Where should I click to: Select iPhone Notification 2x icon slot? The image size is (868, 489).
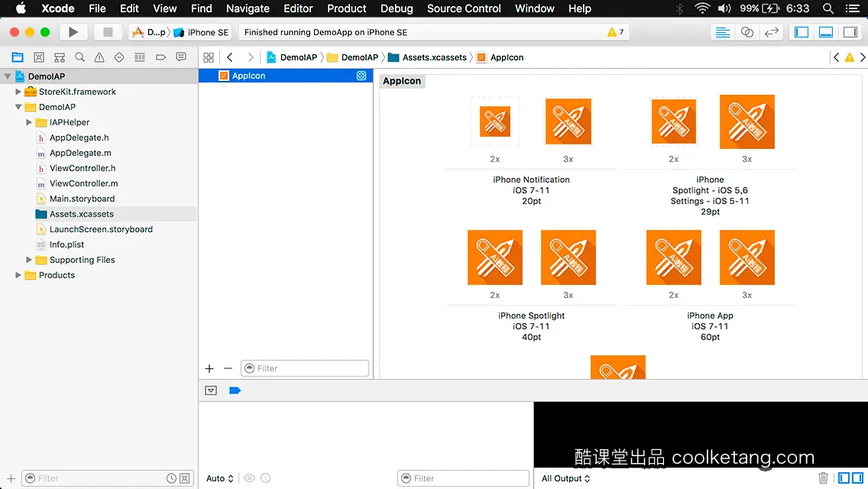click(495, 121)
